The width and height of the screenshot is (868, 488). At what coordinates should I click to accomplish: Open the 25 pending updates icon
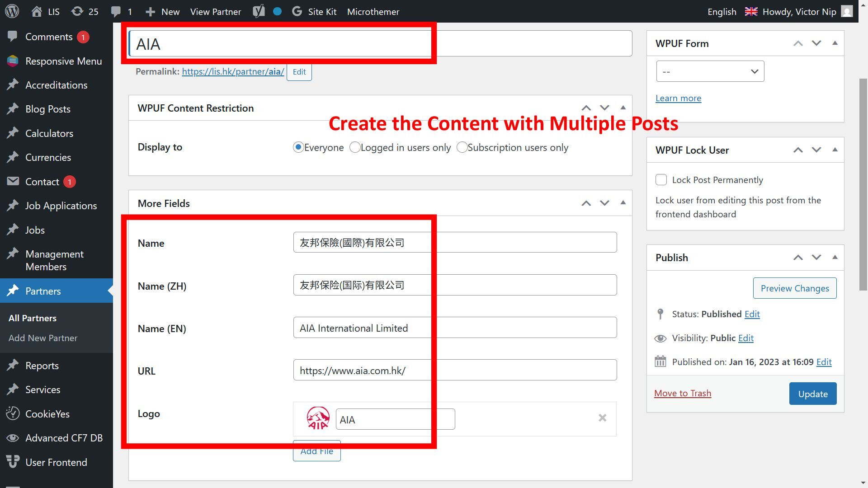tap(77, 11)
